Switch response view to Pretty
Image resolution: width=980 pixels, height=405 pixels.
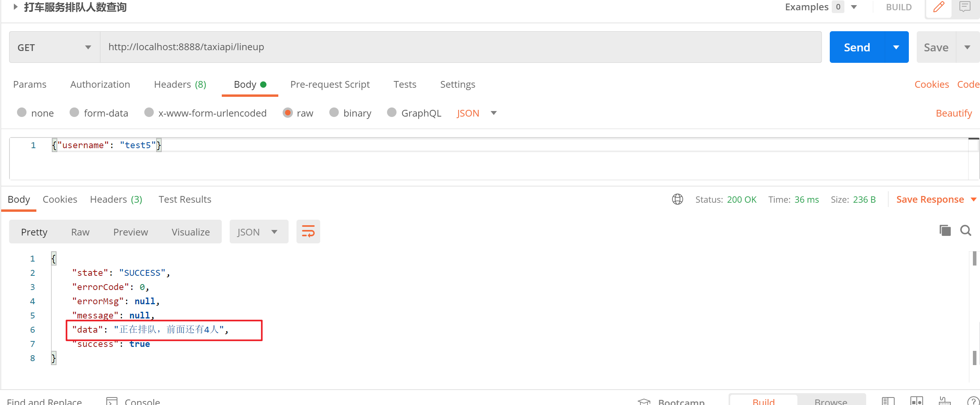point(34,232)
